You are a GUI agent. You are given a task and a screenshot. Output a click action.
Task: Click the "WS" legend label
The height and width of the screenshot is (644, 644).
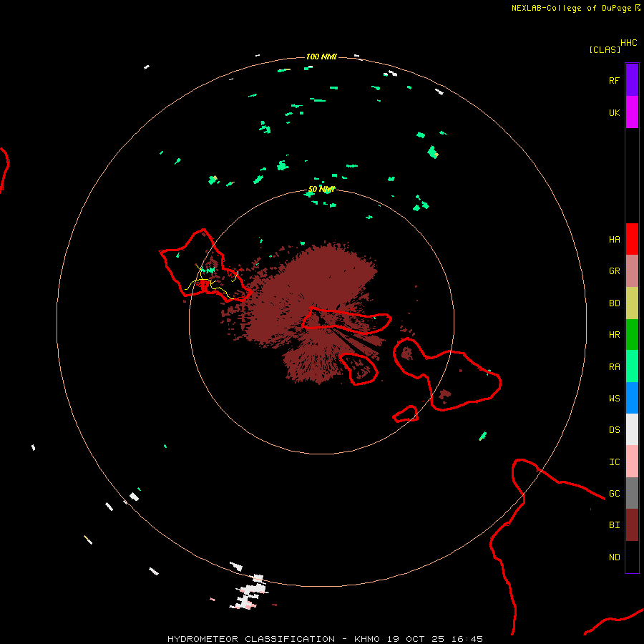point(614,398)
